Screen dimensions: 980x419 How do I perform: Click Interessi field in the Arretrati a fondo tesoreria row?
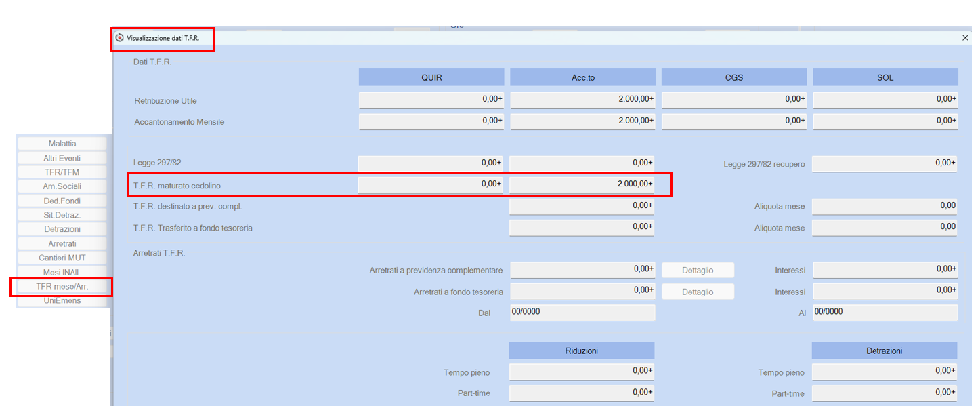click(885, 291)
